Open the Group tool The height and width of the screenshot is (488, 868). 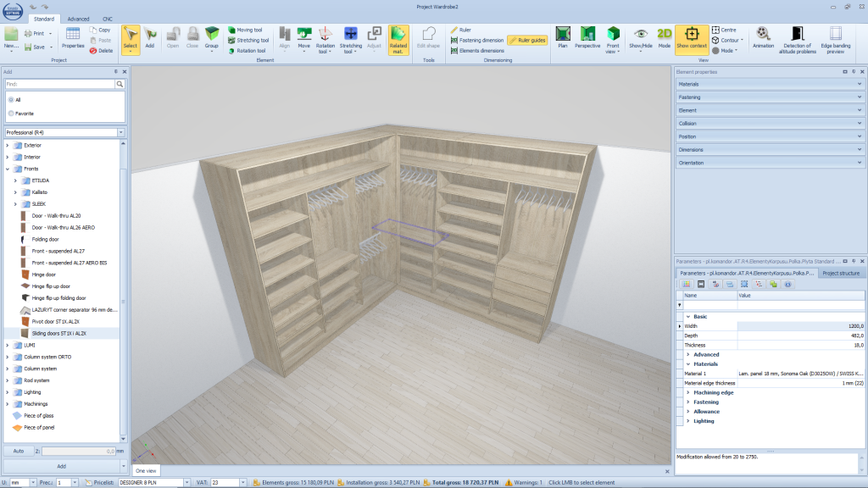click(211, 38)
